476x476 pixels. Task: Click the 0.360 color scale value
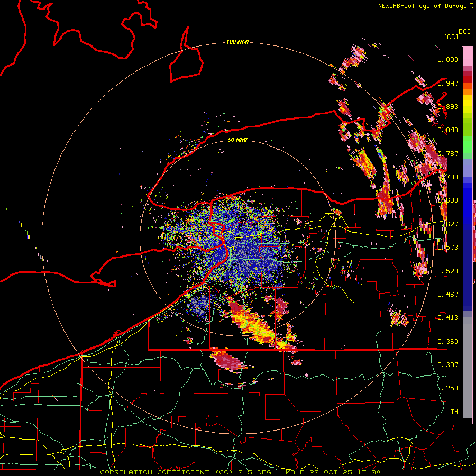(x=448, y=342)
